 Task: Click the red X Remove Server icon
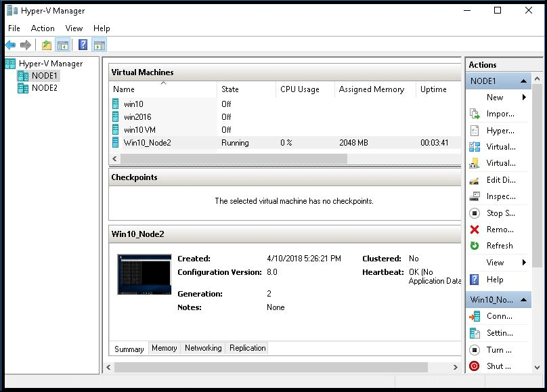pyautogui.click(x=475, y=230)
